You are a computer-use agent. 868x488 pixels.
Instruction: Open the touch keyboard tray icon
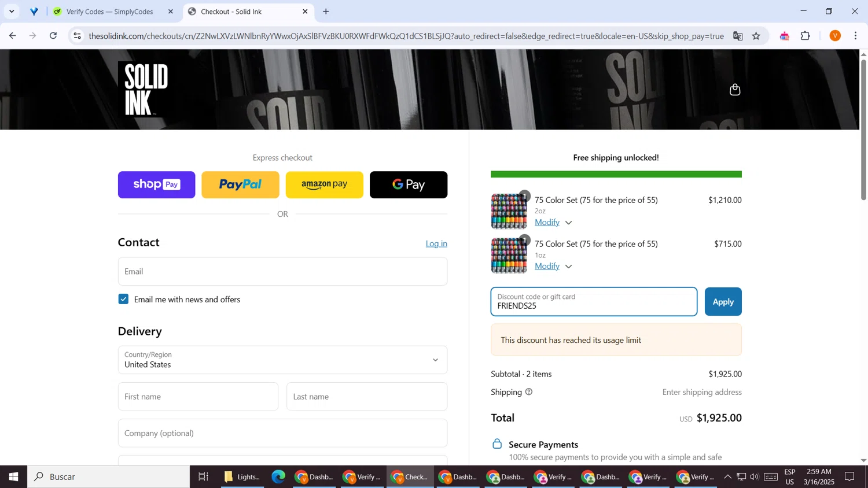click(771, 477)
